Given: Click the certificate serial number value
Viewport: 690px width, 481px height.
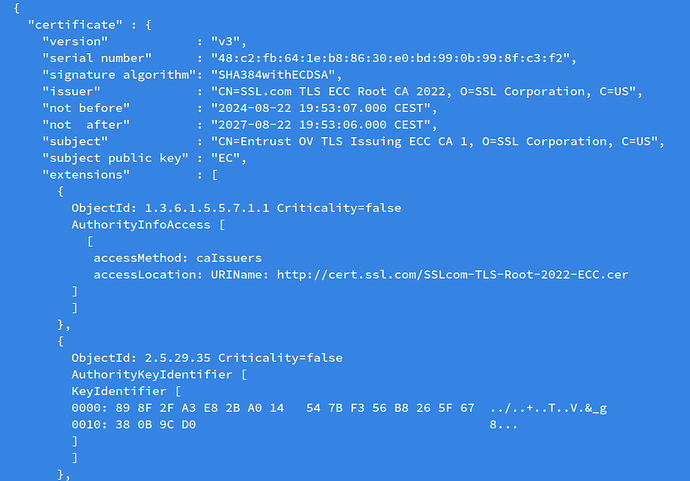Looking at the screenshot, I should coord(391,58).
